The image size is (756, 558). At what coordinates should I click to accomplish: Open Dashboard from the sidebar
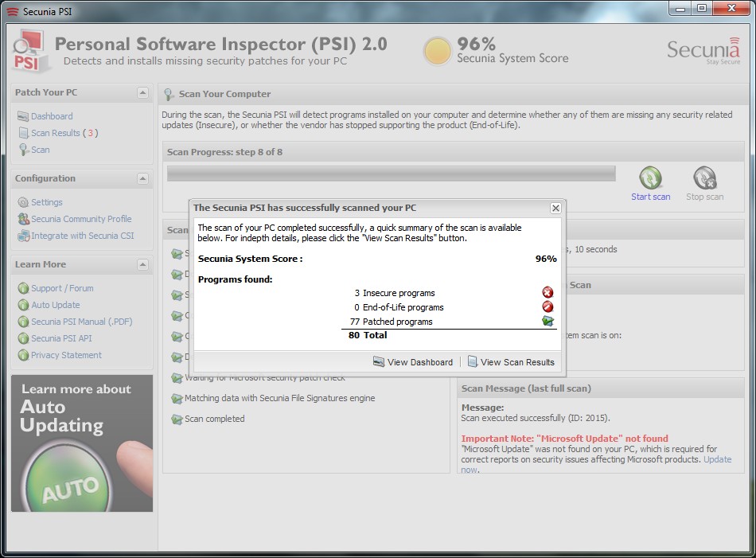point(52,116)
